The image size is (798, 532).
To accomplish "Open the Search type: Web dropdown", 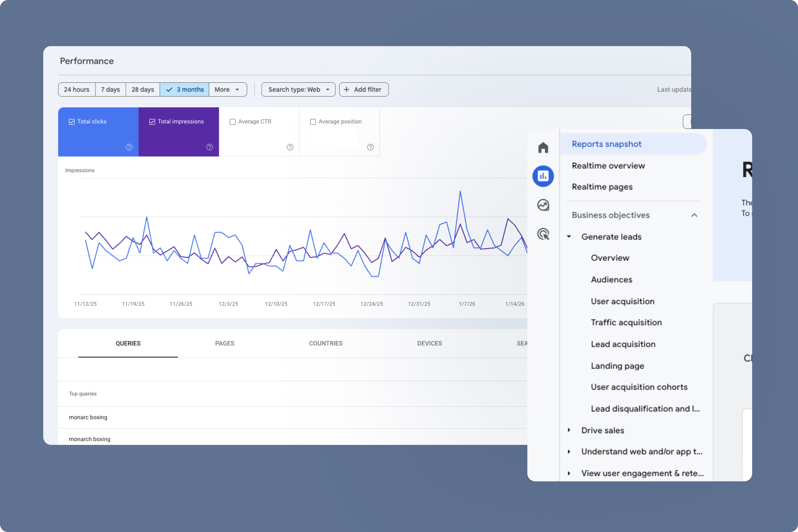I will click(298, 89).
